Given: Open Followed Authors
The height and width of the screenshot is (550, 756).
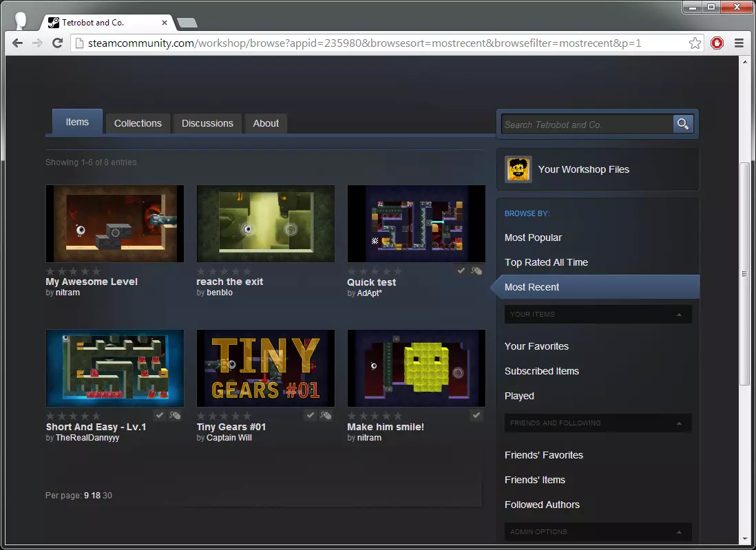Looking at the screenshot, I should [542, 505].
